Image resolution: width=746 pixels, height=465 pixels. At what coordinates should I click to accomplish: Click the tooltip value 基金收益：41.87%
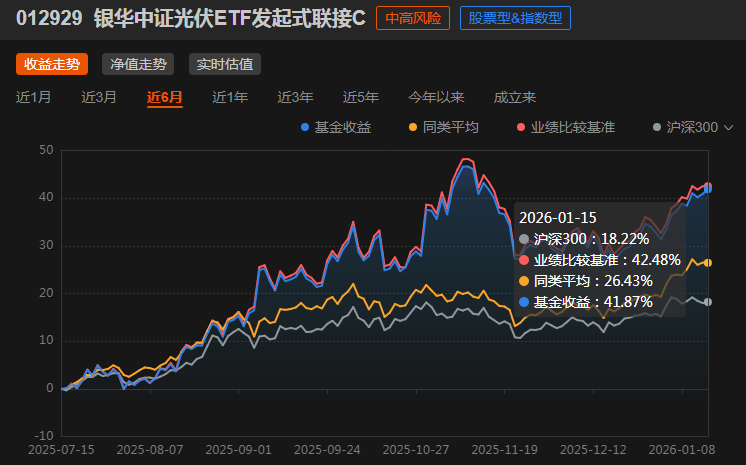tap(585, 302)
